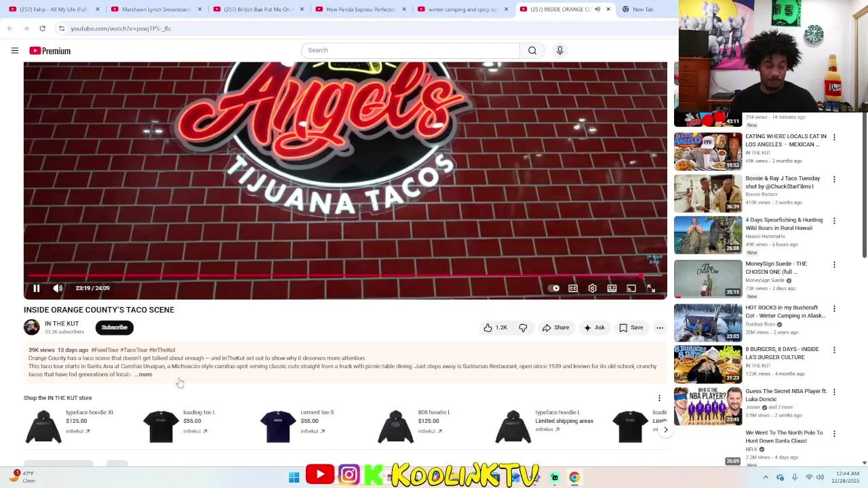
Task: Go back in browser
Action: [9, 28]
